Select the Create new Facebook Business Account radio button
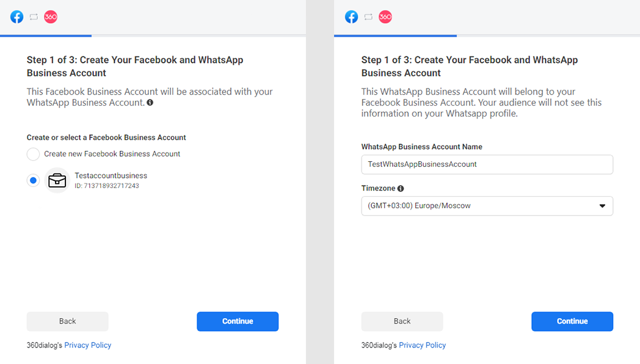 point(33,154)
